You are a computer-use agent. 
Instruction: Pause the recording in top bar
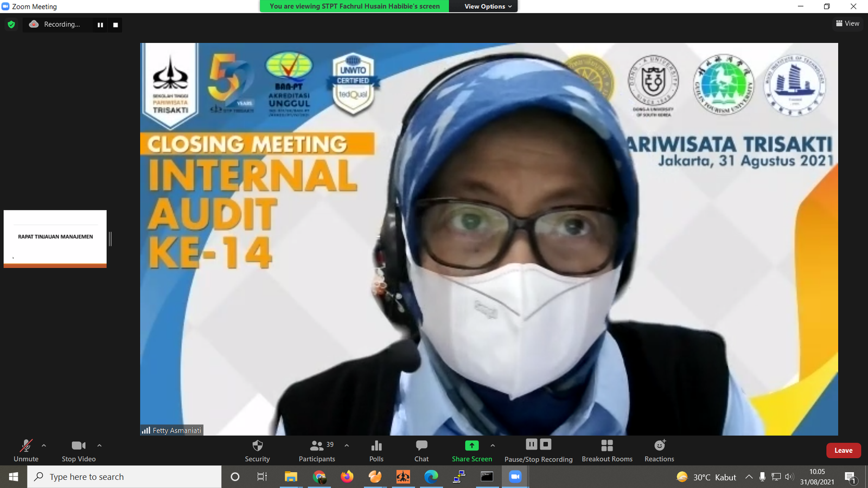[100, 25]
